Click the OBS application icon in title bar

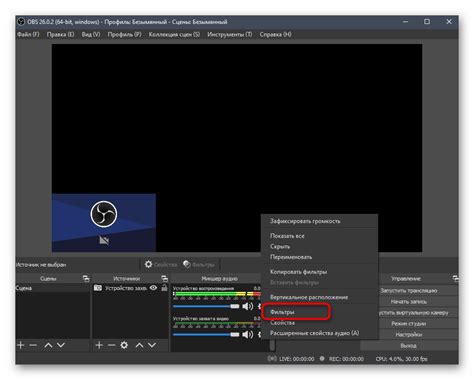point(21,22)
